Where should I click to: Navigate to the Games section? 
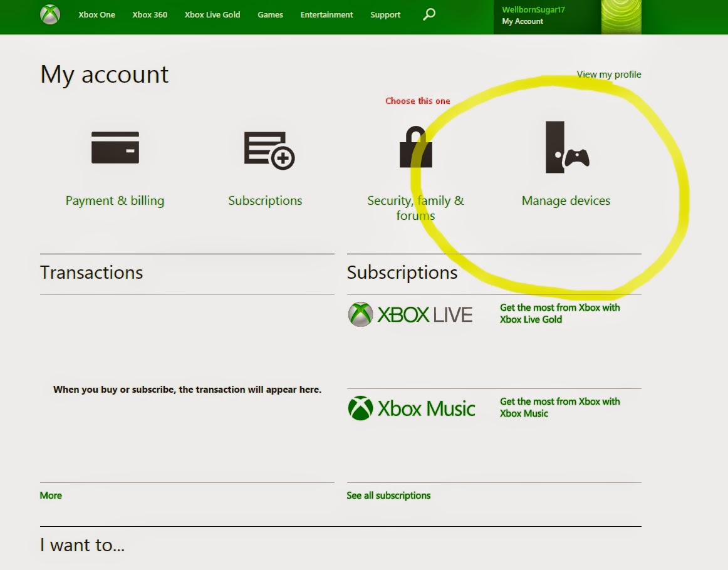tap(270, 14)
